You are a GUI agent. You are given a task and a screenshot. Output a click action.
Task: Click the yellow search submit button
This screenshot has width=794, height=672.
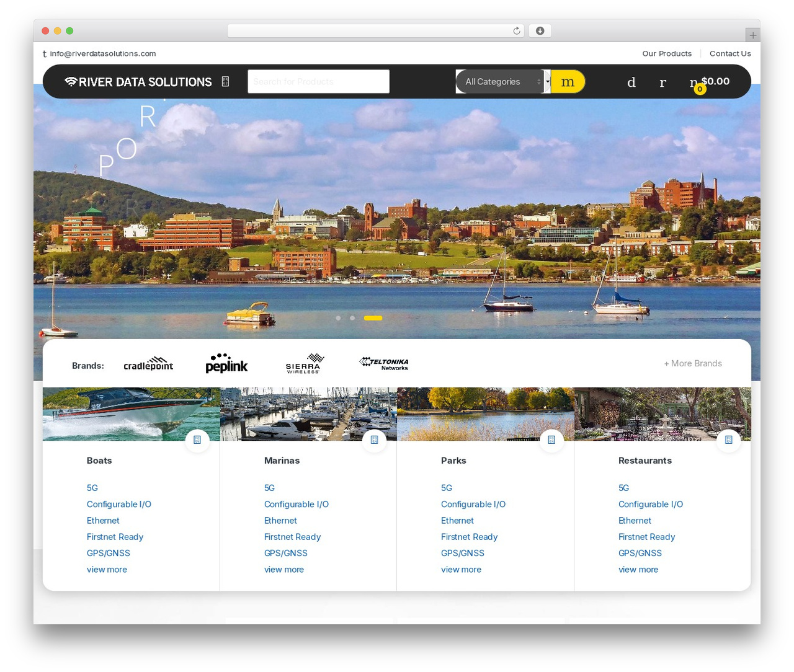coord(568,82)
